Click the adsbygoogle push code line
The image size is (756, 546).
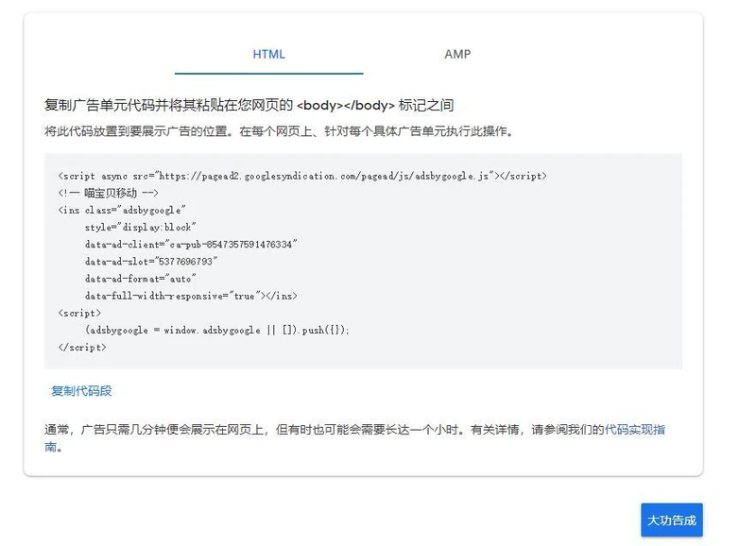point(217,330)
